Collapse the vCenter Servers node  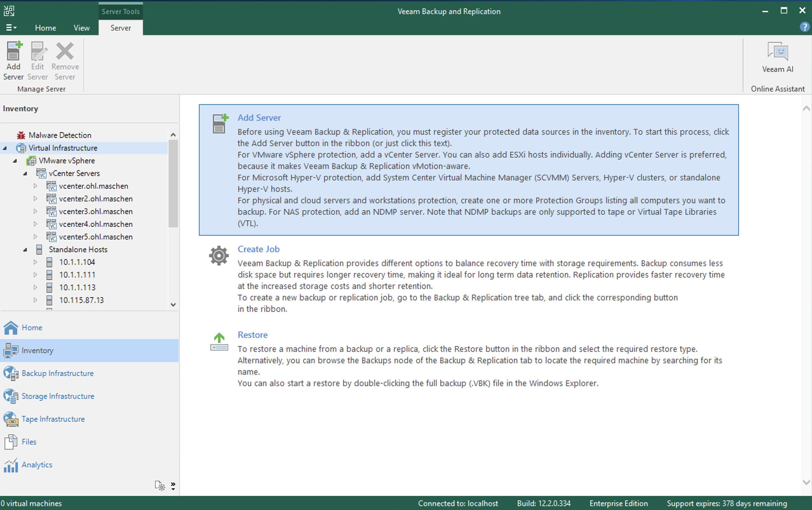25,174
